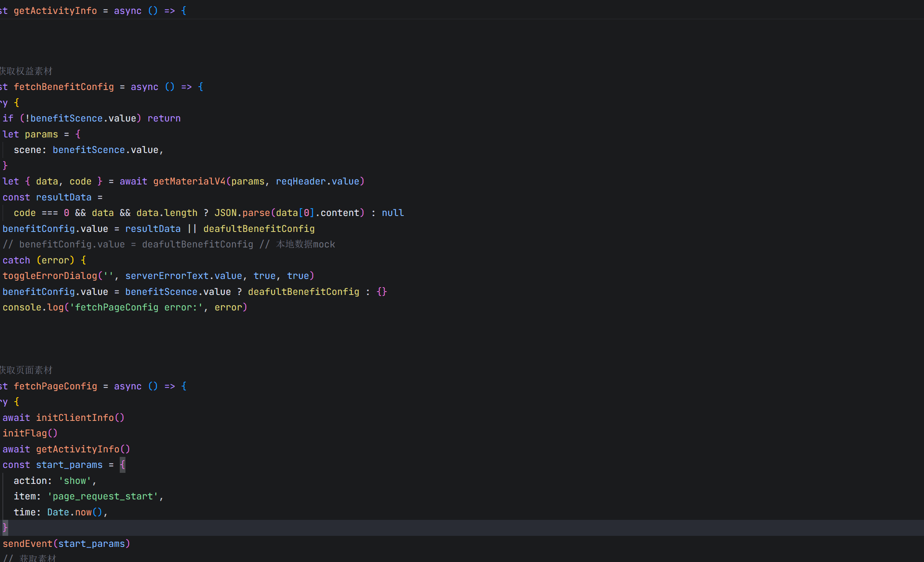Click the initClientInfo function call
The width and height of the screenshot is (924, 562).
(75, 418)
